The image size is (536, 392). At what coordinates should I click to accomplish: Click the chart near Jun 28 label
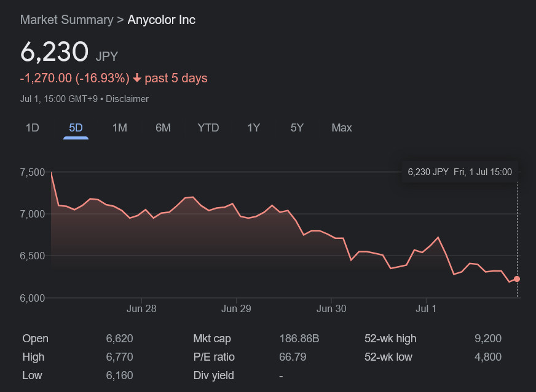(141, 308)
